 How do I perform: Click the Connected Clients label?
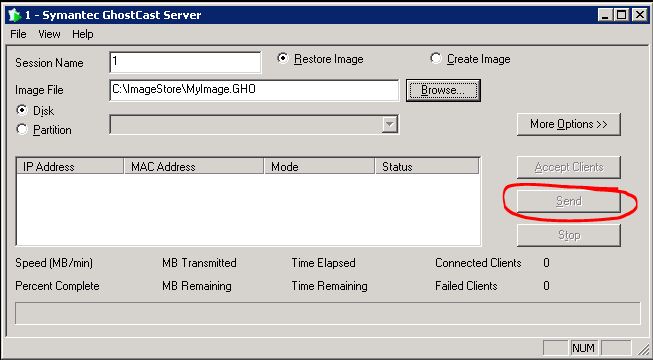pyautogui.click(x=478, y=263)
